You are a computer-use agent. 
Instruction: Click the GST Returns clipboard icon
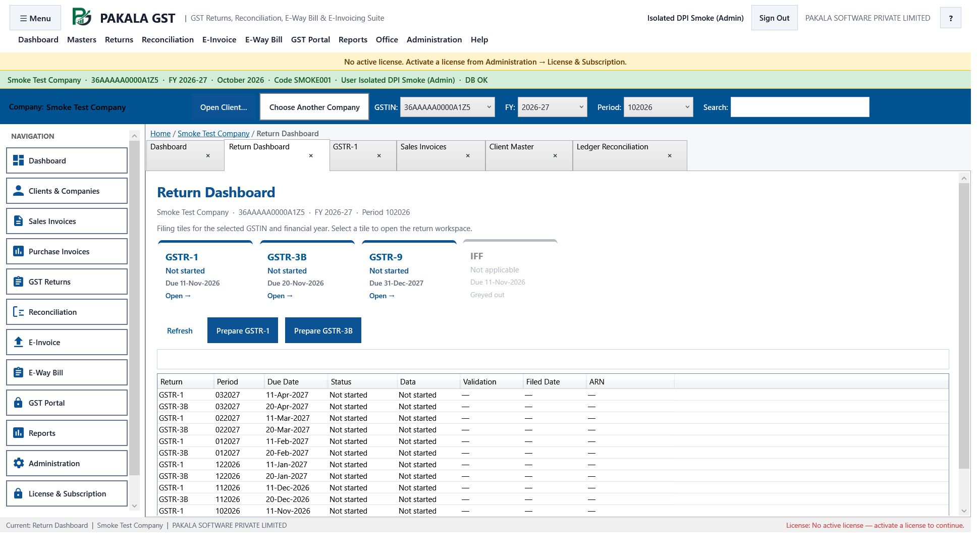(19, 282)
